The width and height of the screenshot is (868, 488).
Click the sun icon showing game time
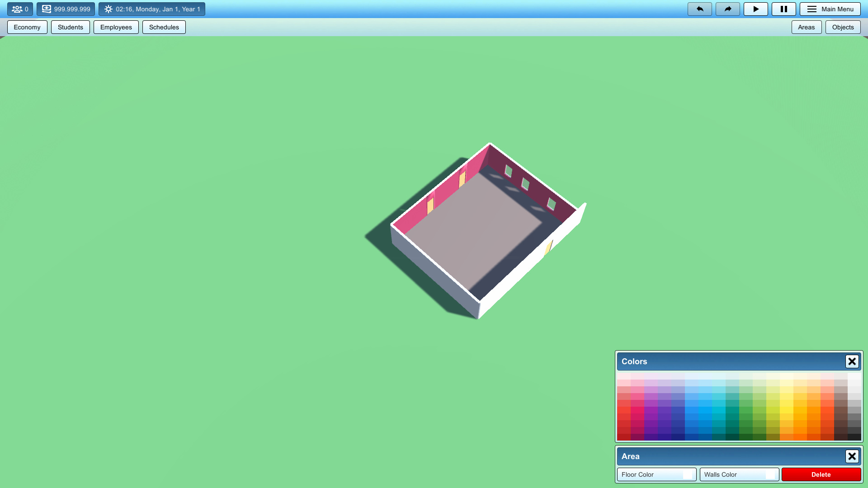pyautogui.click(x=108, y=9)
